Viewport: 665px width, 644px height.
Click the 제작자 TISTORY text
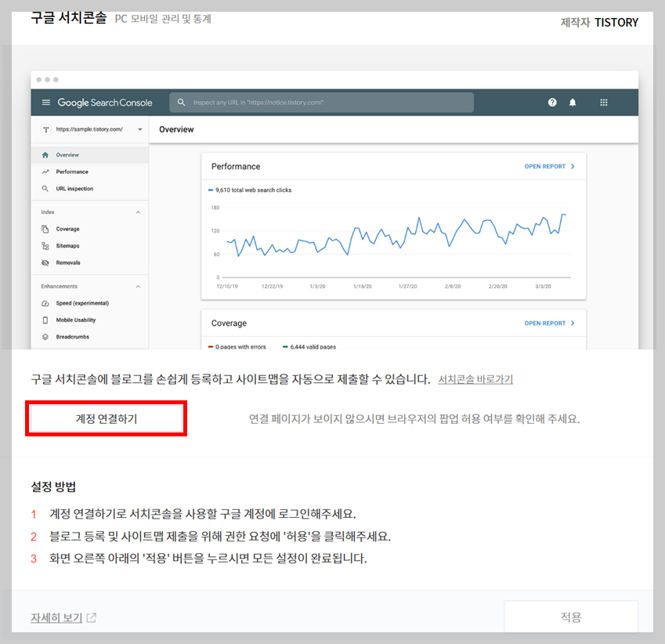(x=599, y=23)
